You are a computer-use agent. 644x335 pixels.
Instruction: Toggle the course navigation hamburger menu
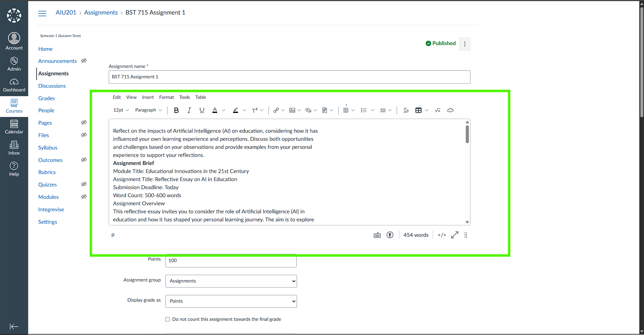click(42, 13)
